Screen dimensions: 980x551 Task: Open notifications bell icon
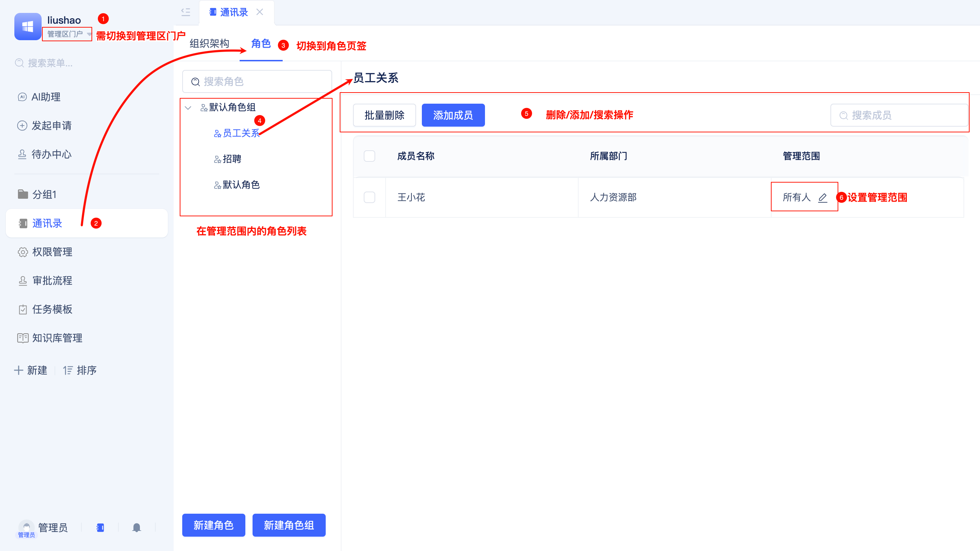point(137,528)
